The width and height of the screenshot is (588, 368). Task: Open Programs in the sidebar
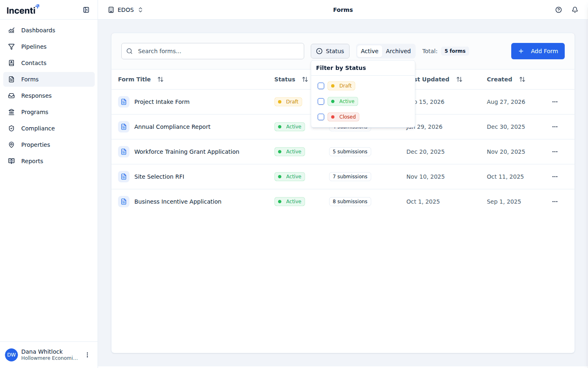(49, 112)
